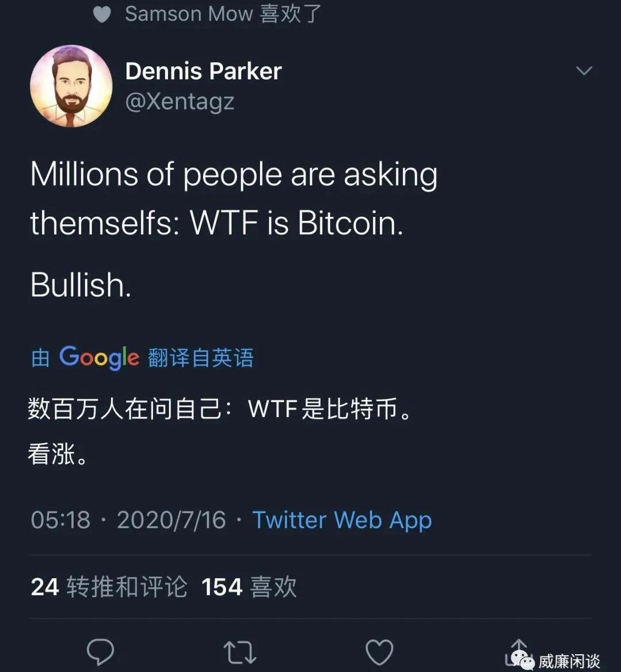Open Samson Mow liked notice
Viewport: 621px width, 672px height.
click(223, 14)
